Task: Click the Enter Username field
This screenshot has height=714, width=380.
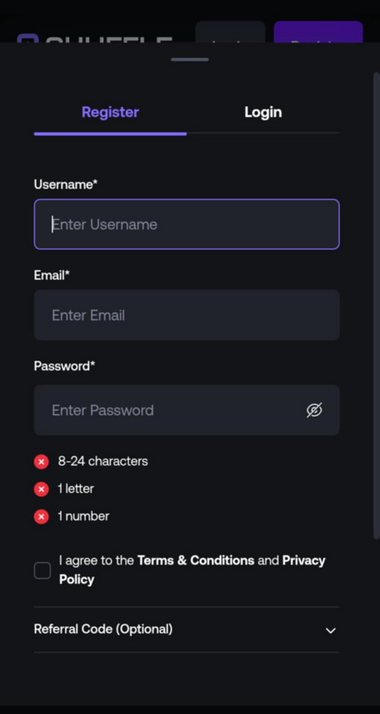Action: [x=187, y=224]
